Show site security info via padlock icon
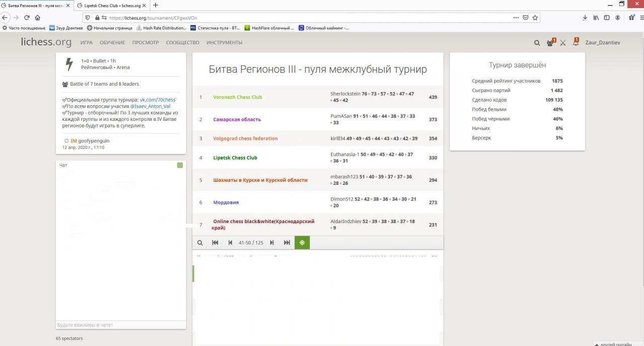Image resolution: width=644 pixels, height=346 pixels. coord(98,18)
